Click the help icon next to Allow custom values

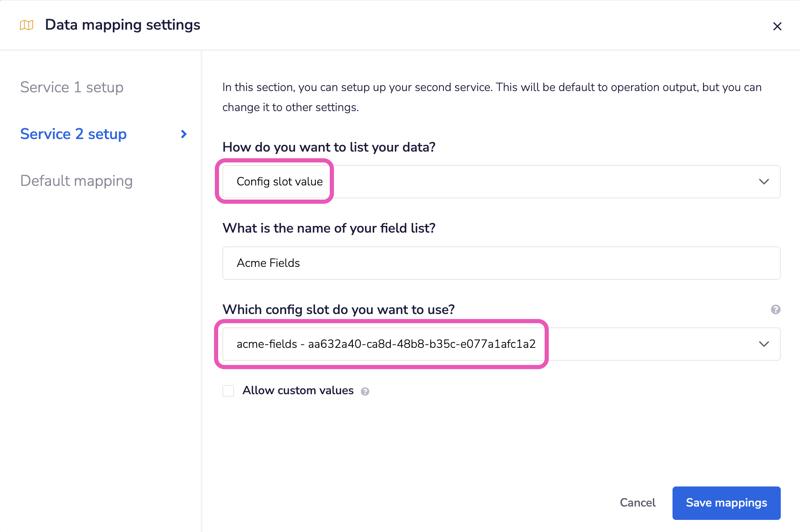click(365, 391)
